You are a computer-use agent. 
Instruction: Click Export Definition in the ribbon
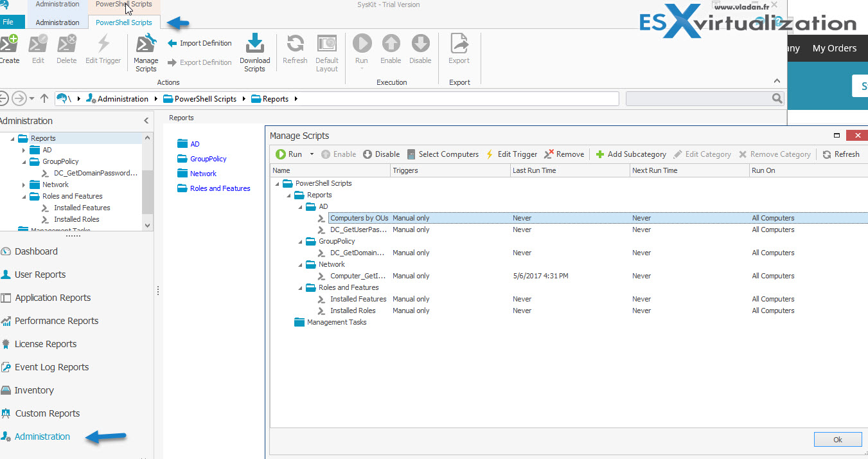pyautogui.click(x=200, y=62)
